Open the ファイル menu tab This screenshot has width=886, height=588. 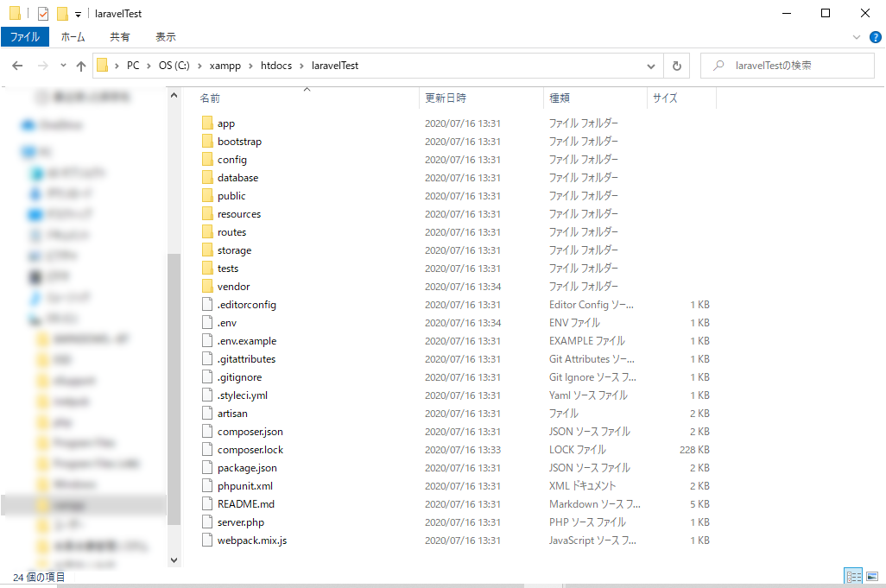coord(25,37)
